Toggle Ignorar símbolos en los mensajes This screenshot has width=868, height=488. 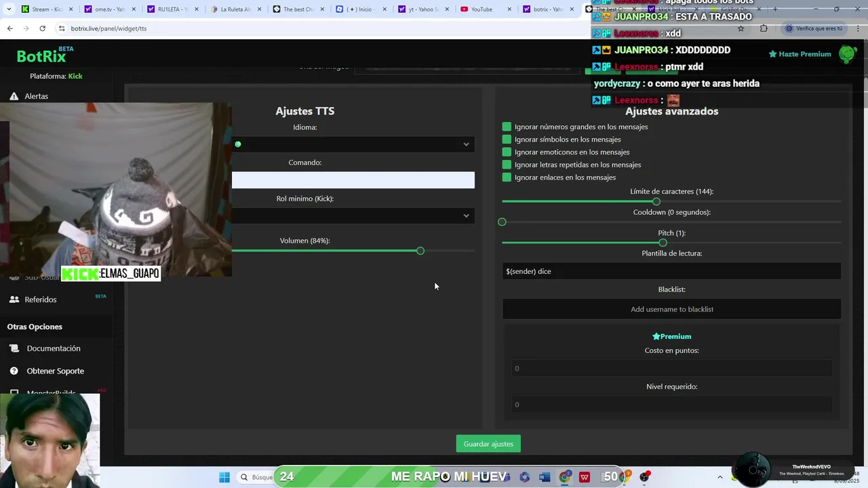[x=507, y=139]
